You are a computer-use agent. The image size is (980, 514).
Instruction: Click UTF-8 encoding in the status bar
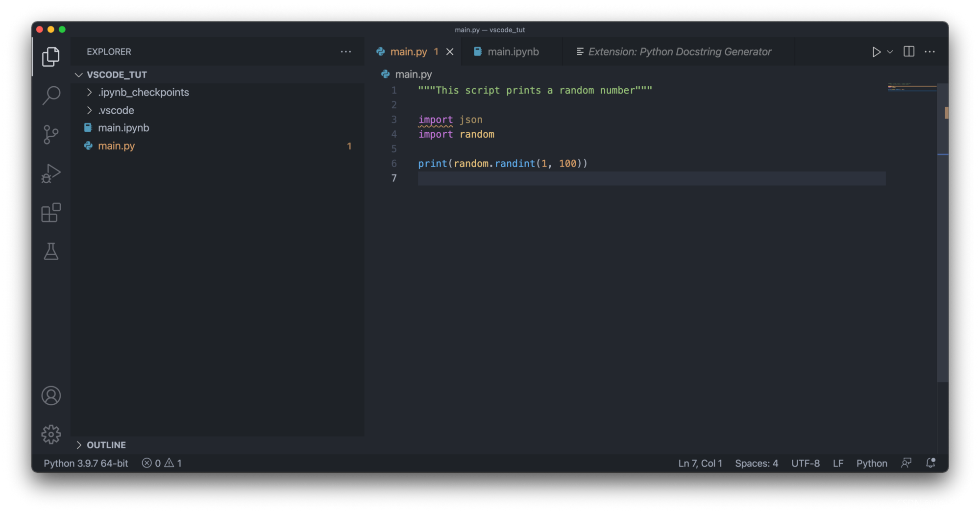pos(806,463)
